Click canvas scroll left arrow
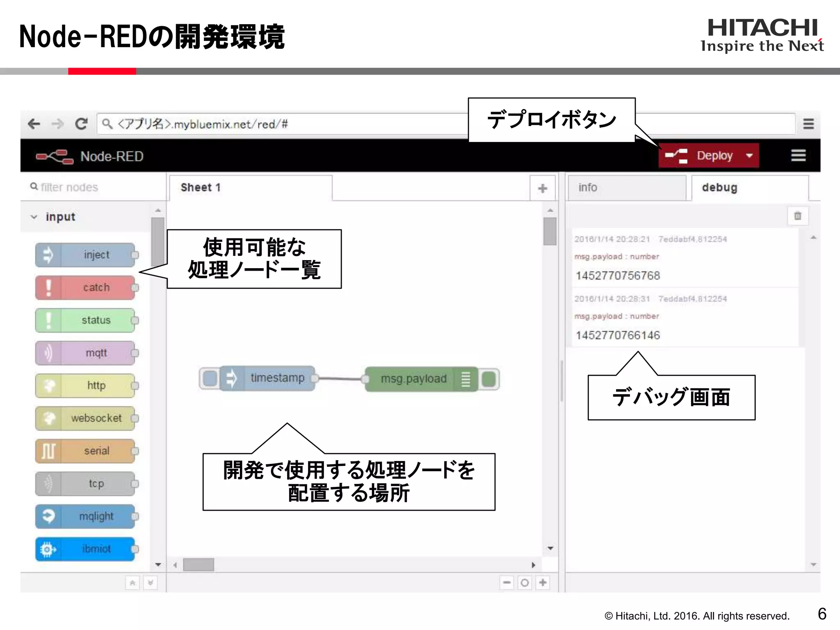This screenshot has width=840, height=630. [x=175, y=565]
